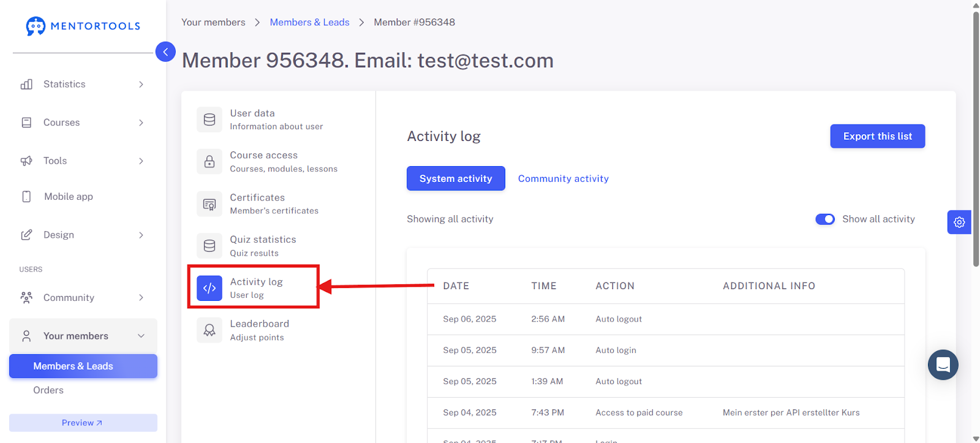This screenshot has width=980, height=443.
Task: Expand the Design menu chevron
Action: 141,235
